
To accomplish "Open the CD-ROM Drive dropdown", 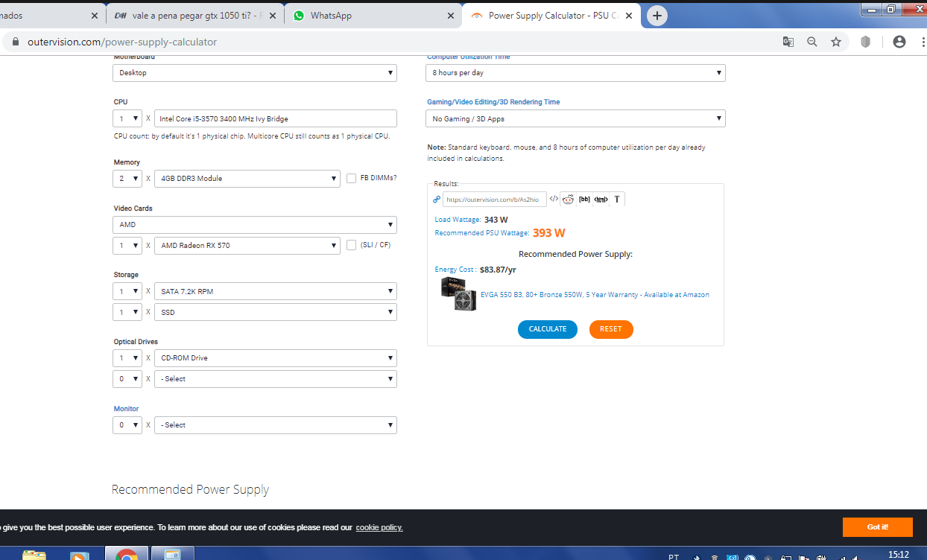I will tap(276, 358).
